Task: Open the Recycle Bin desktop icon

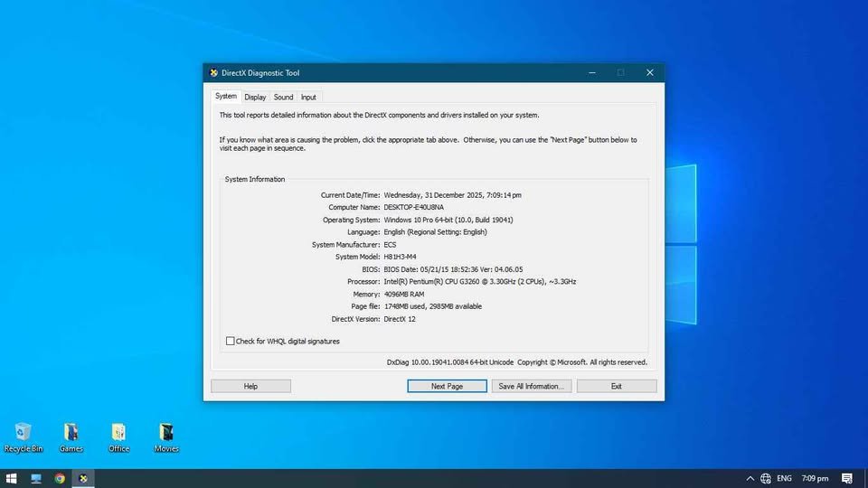Action: pos(24,437)
